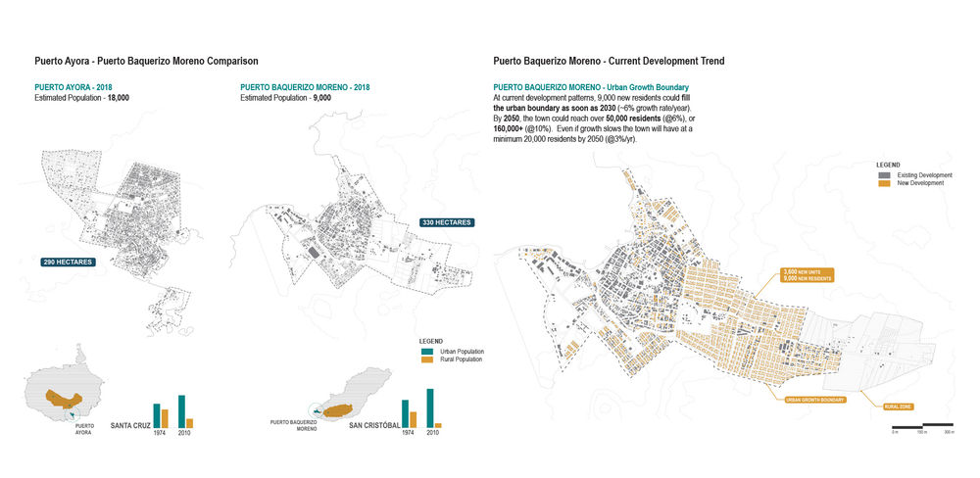
Task: Select the 'PUERTO BAQUERIZO MORENO - 2018' subtitle
Action: (305, 88)
